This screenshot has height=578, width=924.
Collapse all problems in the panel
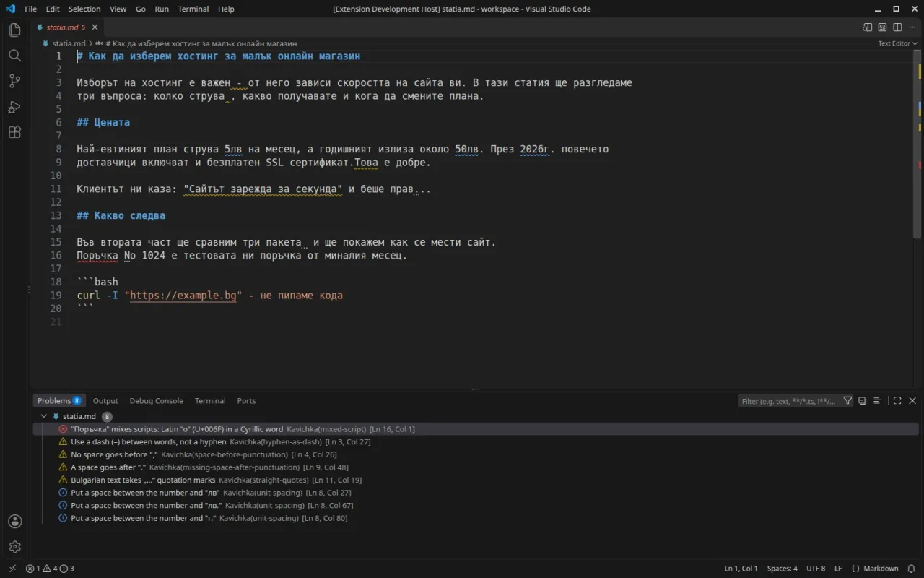click(x=862, y=400)
